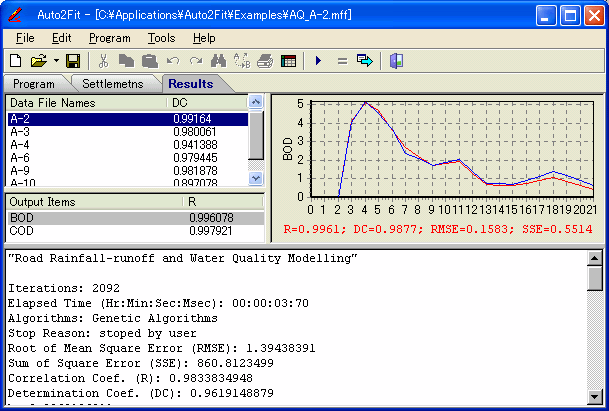
Task: Minimize the Auto2Fit window
Action: click(x=546, y=16)
